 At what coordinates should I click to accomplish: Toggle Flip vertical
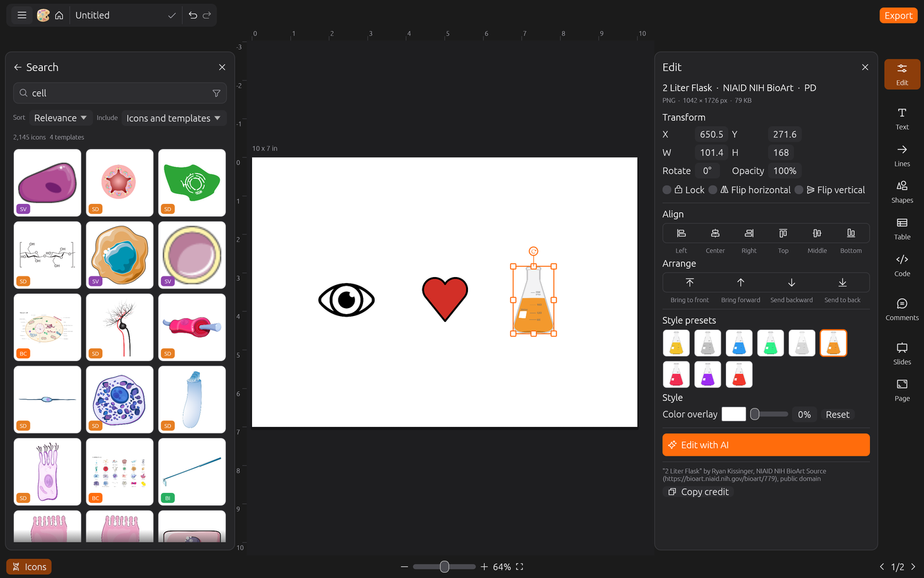click(830, 190)
